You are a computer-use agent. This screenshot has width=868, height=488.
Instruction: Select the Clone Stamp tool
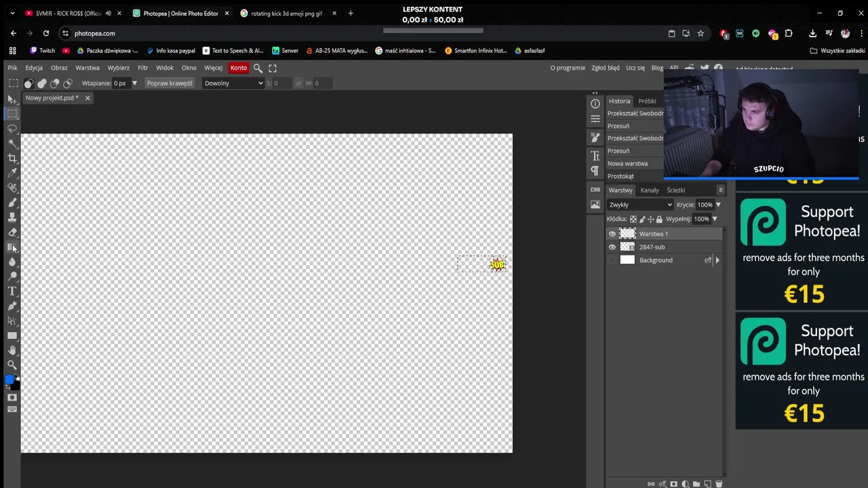point(12,218)
